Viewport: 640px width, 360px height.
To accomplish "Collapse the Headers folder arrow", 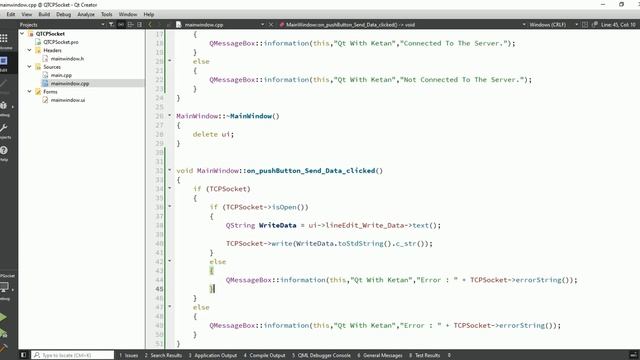I will pos(29,50).
